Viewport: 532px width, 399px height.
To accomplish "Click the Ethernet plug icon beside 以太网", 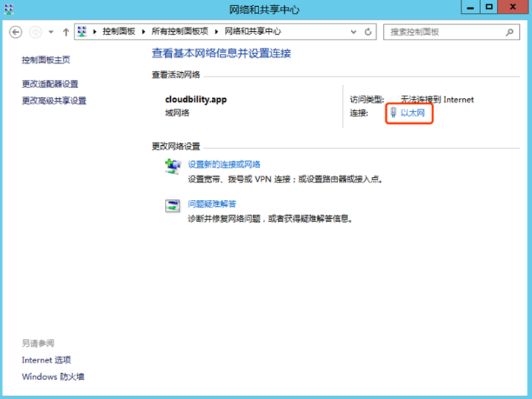I will [x=393, y=113].
